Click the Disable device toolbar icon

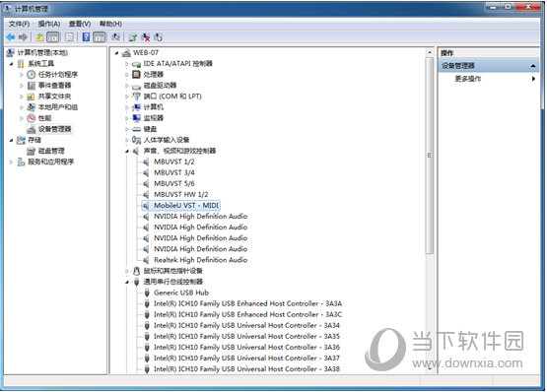point(158,37)
